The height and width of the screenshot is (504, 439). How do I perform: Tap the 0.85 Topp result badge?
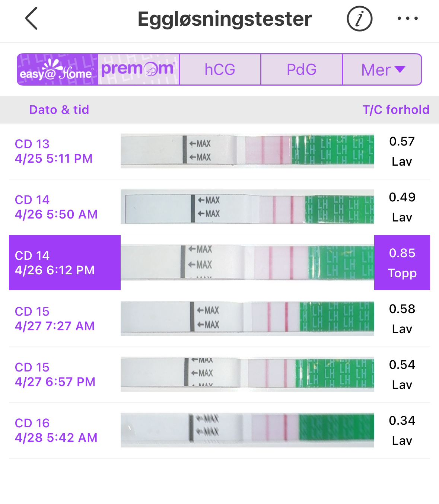(x=402, y=263)
